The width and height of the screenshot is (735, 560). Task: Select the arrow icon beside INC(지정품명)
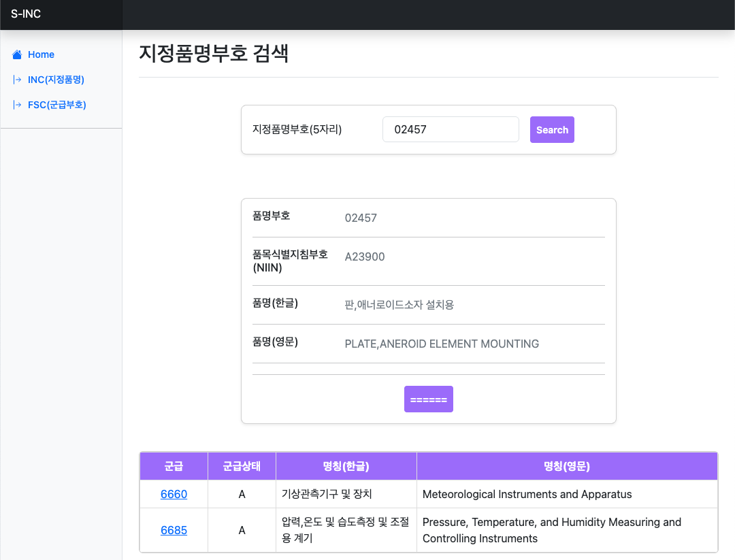pyautogui.click(x=17, y=80)
